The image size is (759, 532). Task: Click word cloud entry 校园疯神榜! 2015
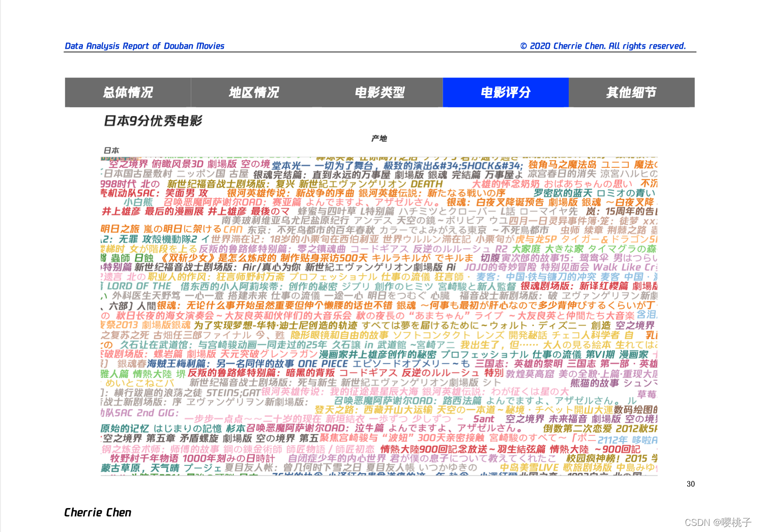tap(607, 458)
